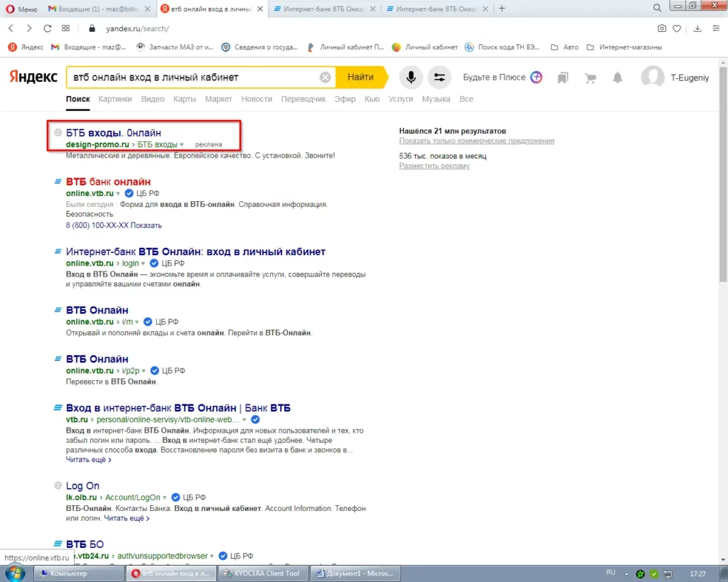Switch to the Картинки search tab
The width and height of the screenshot is (728, 582).
[114, 99]
